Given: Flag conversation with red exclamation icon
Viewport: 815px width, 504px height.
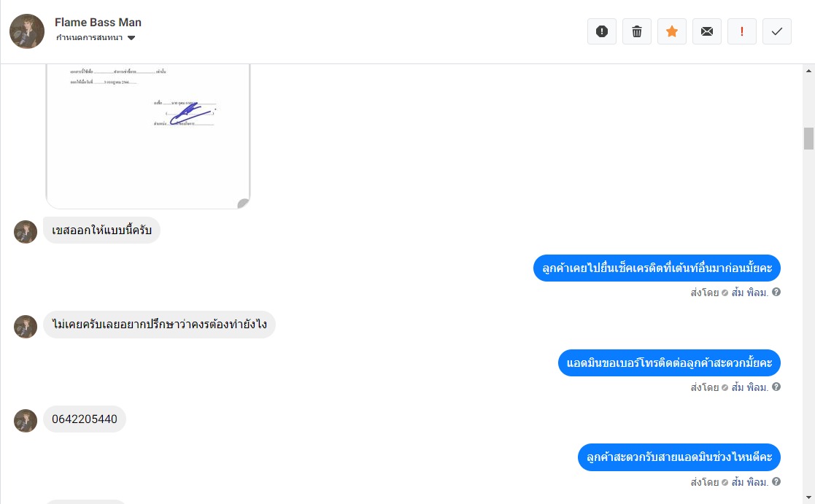Looking at the screenshot, I should (742, 31).
